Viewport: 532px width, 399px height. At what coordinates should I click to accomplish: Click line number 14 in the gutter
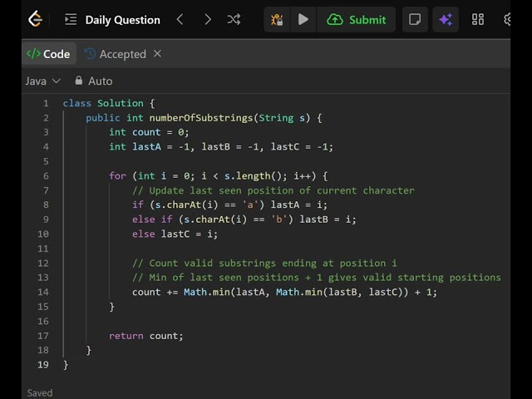(43, 292)
